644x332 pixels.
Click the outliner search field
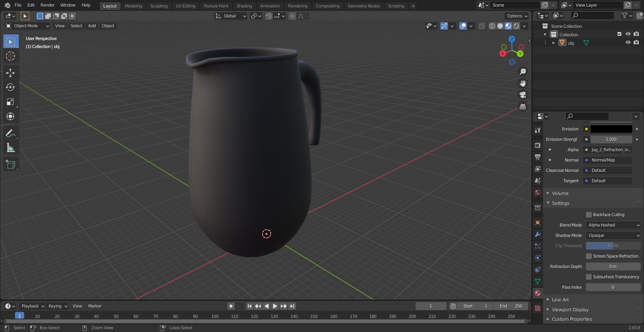click(592, 16)
